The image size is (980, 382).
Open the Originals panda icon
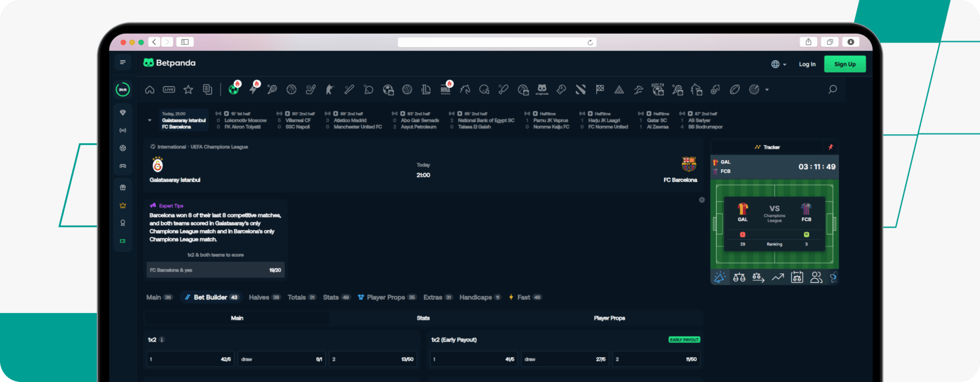click(542, 90)
